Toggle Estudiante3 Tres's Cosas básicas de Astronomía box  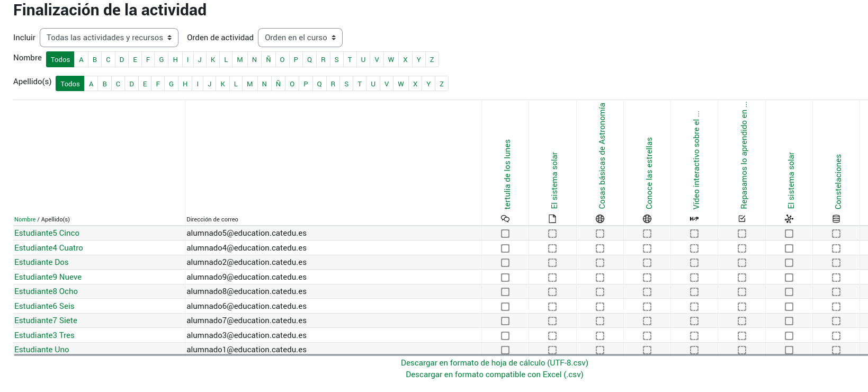point(600,336)
